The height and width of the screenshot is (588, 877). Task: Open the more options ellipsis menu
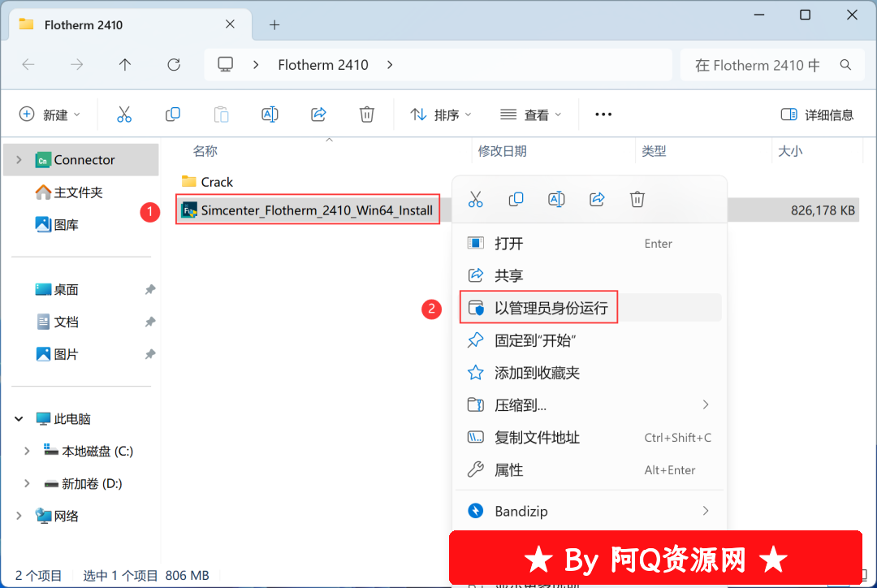(603, 115)
